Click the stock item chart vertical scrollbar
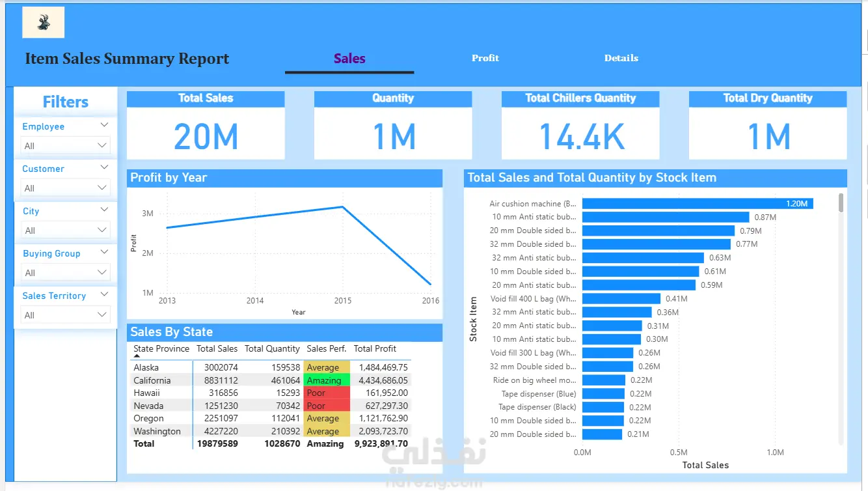The image size is (868, 491). tap(841, 203)
